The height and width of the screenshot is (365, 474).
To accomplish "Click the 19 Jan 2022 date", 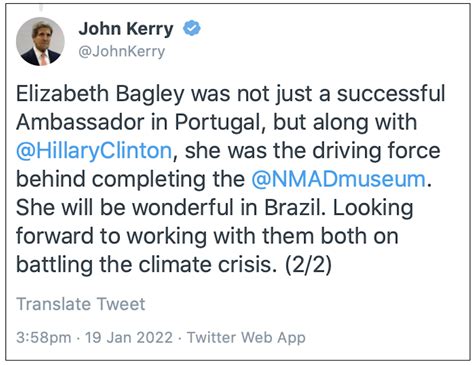I will coord(129,337).
